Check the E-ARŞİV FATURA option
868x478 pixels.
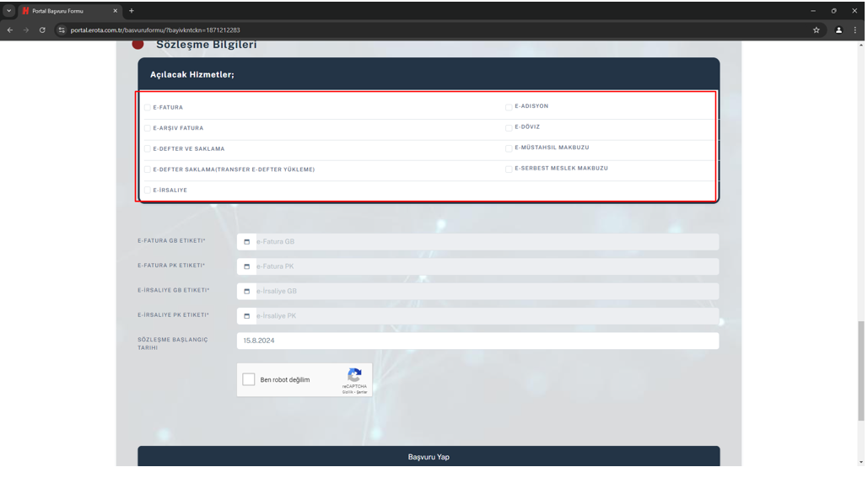(x=148, y=128)
